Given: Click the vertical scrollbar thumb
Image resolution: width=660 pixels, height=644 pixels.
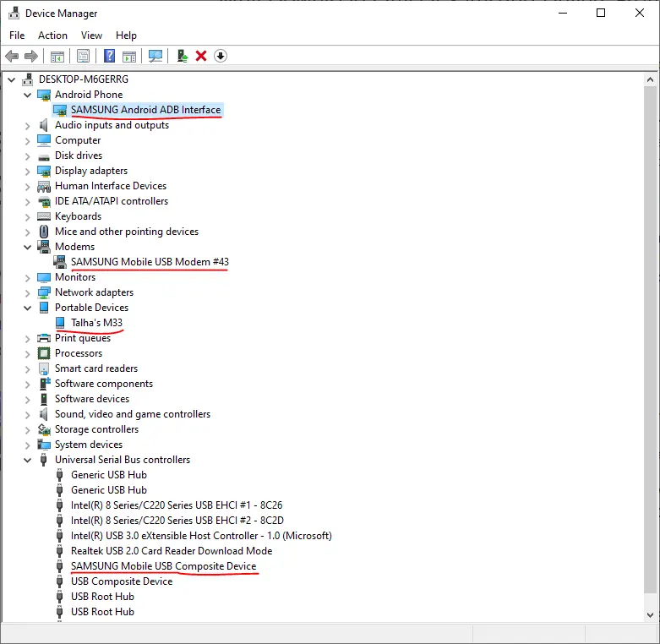Looking at the screenshot, I should [651, 339].
